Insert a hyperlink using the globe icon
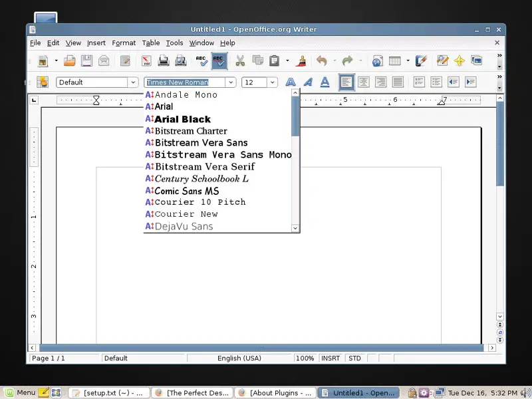Screen dimensions: 532x399 (377, 61)
